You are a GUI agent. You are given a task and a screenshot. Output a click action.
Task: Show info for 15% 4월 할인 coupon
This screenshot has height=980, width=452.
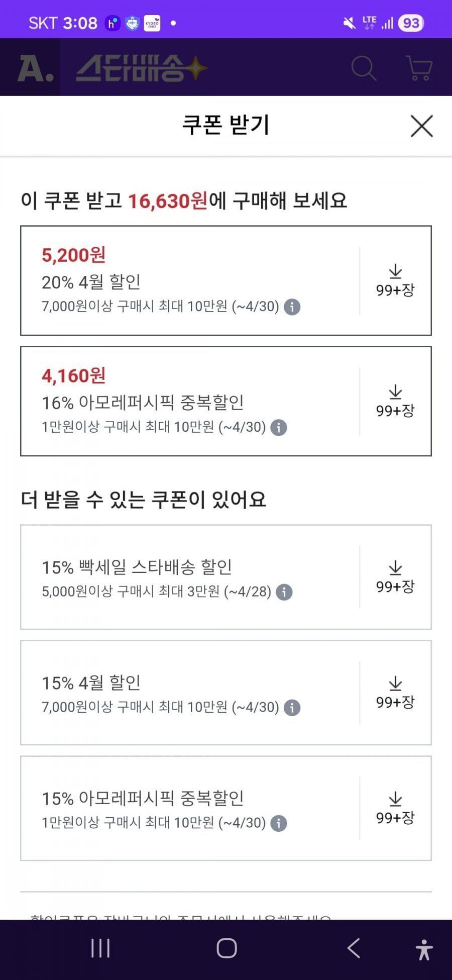point(292,708)
